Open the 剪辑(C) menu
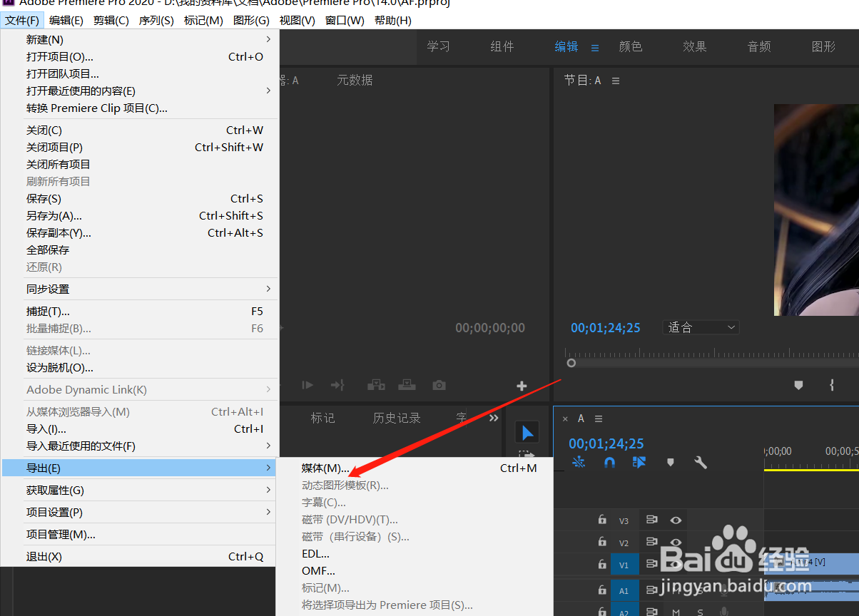This screenshot has width=859, height=616. click(x=111, y=20)
